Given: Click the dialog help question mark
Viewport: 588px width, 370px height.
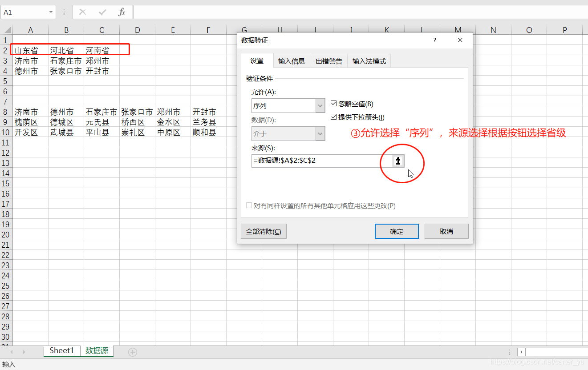Looking at the screenshot, I should pos(435,40).
